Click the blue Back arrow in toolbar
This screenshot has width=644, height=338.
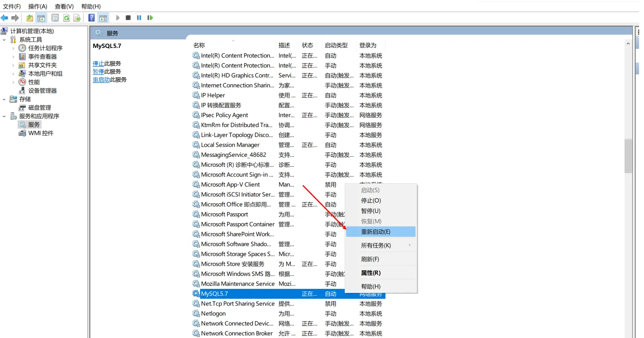coord(5,18)
